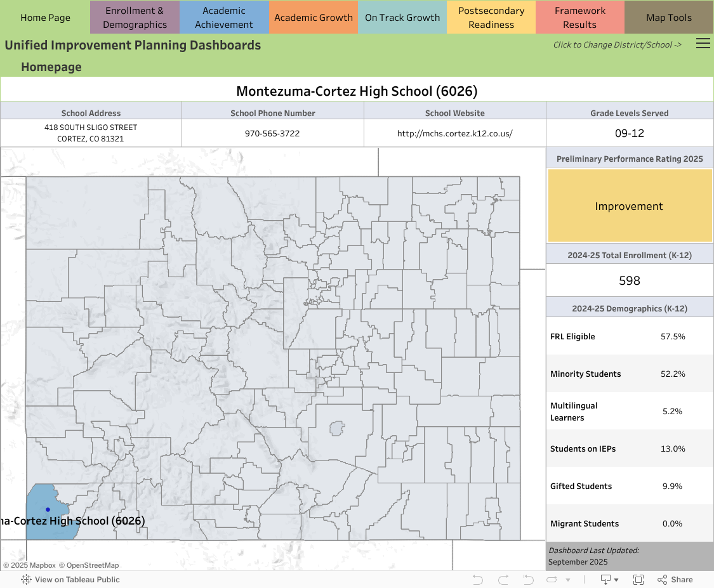Click the share network icon
Image resolution: width=714 pixels, height=588 pixels.
(662, 579)
